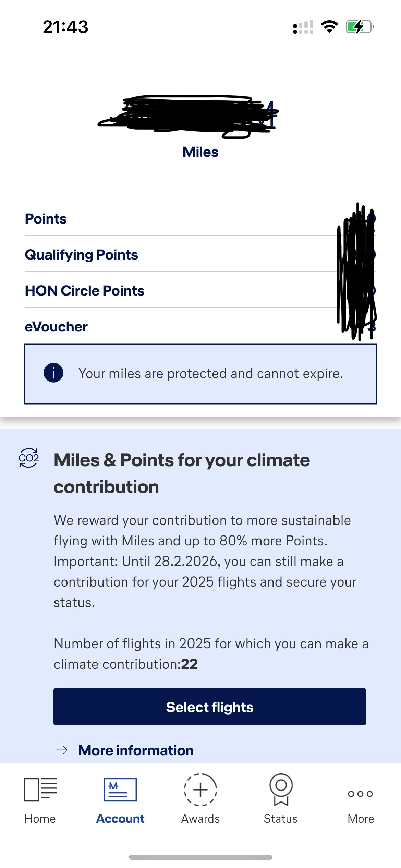Open the Qualifying Points row
This screenshot has width=401, height=868.
[82, 255]
